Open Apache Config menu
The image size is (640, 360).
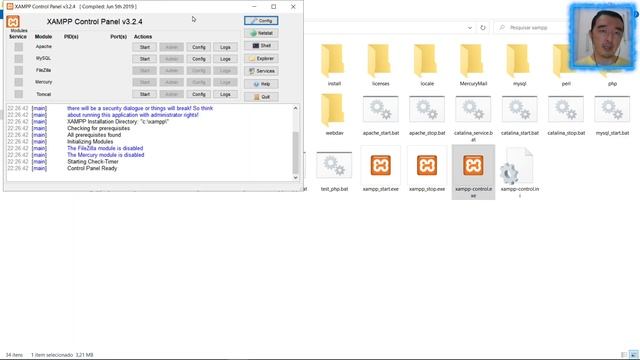pos(199,47)
